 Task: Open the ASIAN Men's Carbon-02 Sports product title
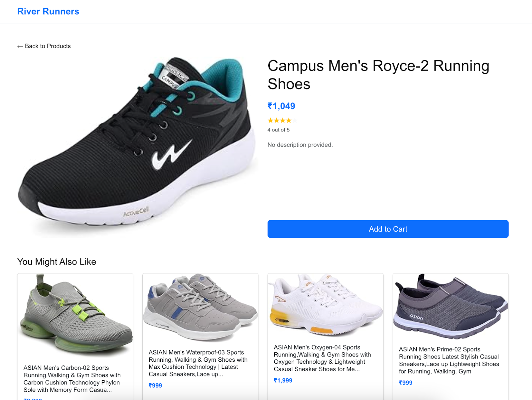click(x=72, y=379)
